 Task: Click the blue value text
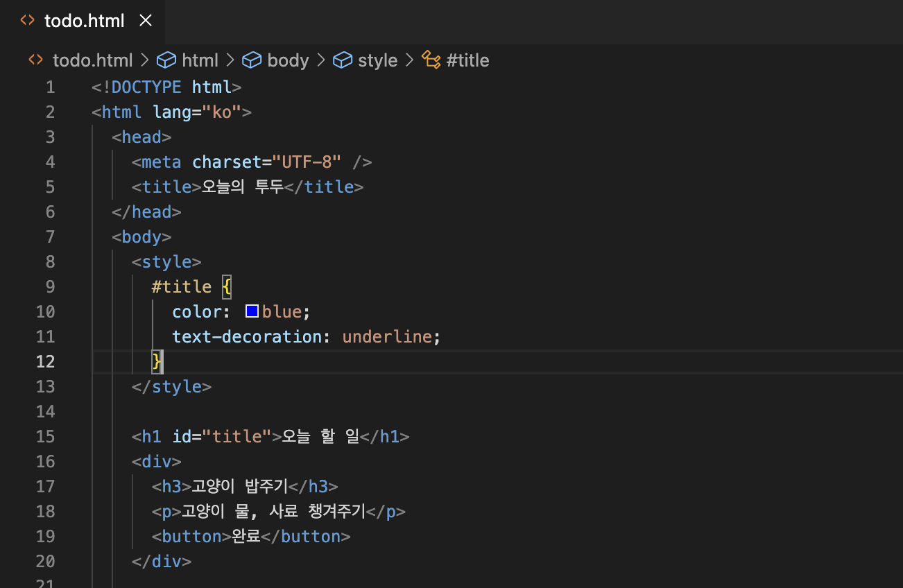[281, 312]
